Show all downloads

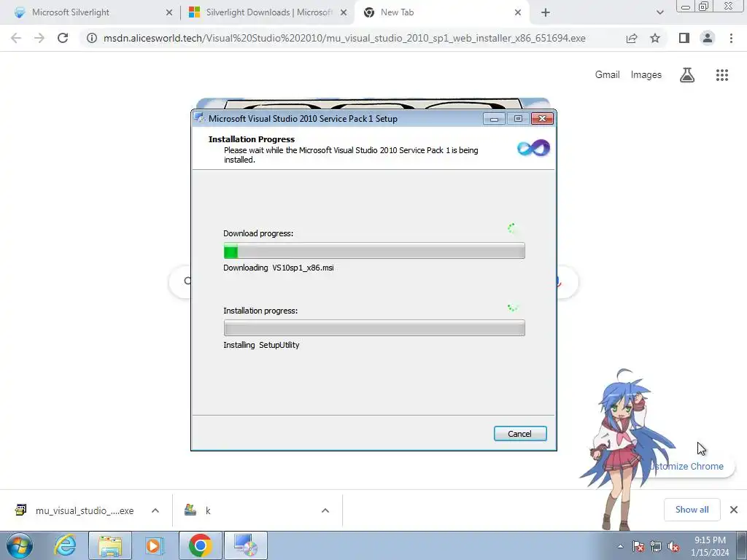[692, 510]
